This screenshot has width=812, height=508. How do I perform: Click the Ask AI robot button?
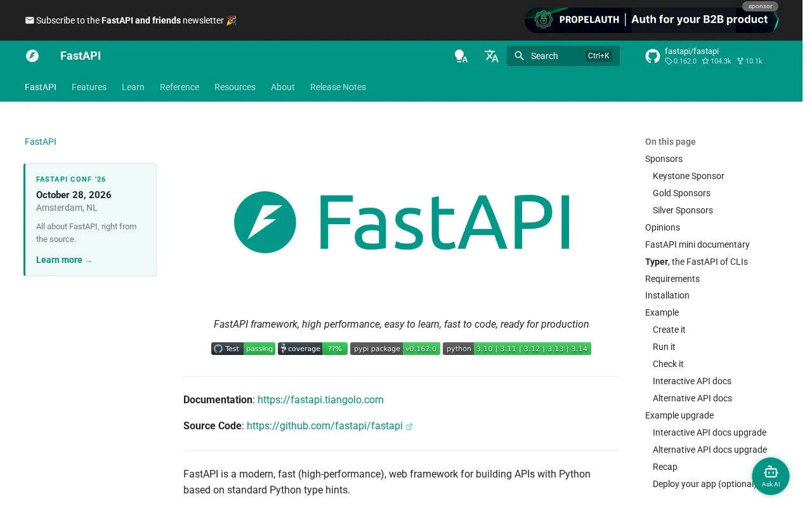771,476
